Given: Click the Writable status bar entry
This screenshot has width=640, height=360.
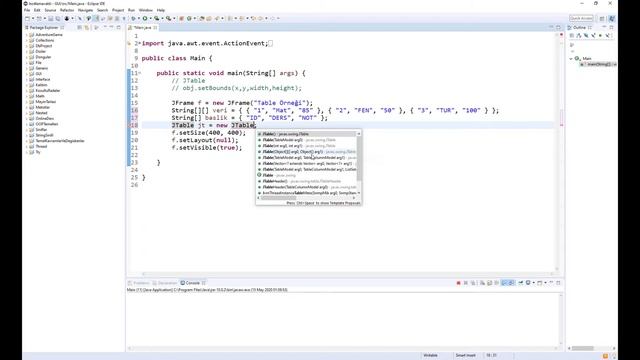Looking at the screenshot, I should click(x=430, y=356).
